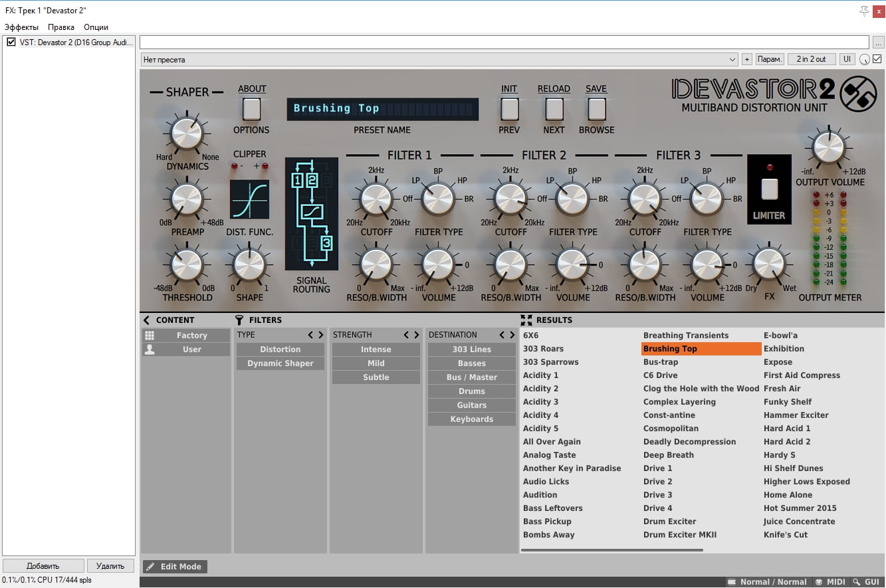Click the ellipsis button beside comment field
Screen dimensions: 886x588
877,43
